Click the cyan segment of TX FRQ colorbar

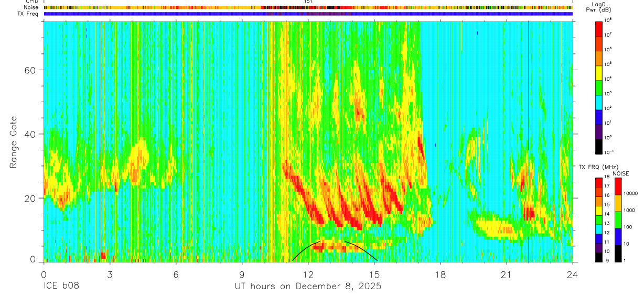(599, 229)
